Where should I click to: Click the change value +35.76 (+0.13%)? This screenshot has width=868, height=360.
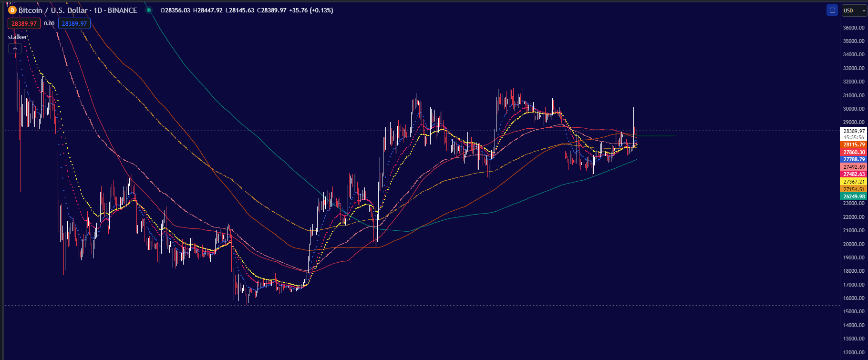[311, 10]
